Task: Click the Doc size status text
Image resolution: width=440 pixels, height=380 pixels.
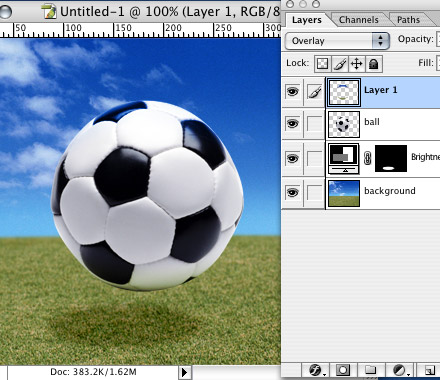Action: pyautogui.click(x=93, y=372)
